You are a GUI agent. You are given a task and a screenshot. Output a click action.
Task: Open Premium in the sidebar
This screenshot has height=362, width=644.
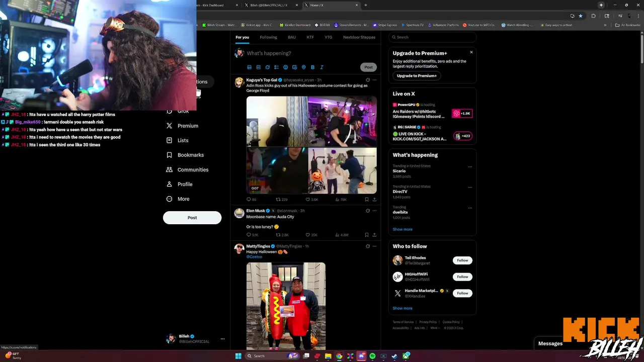(x=182, y=126)
